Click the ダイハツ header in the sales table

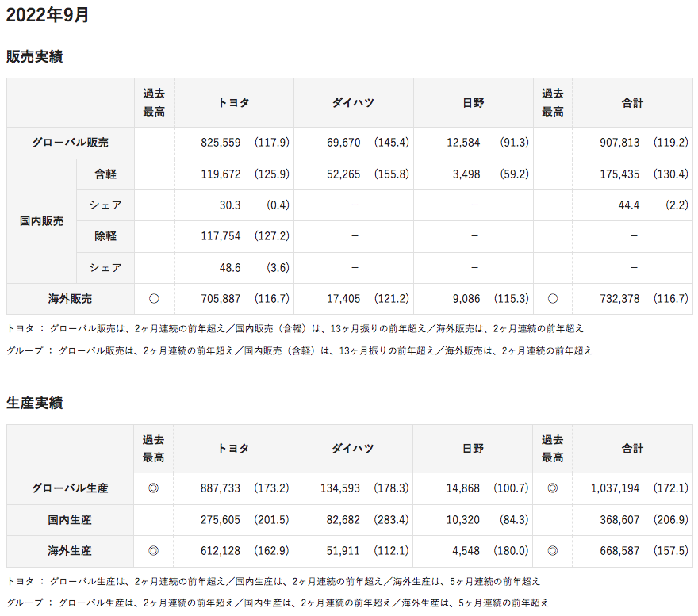[354, 103]
